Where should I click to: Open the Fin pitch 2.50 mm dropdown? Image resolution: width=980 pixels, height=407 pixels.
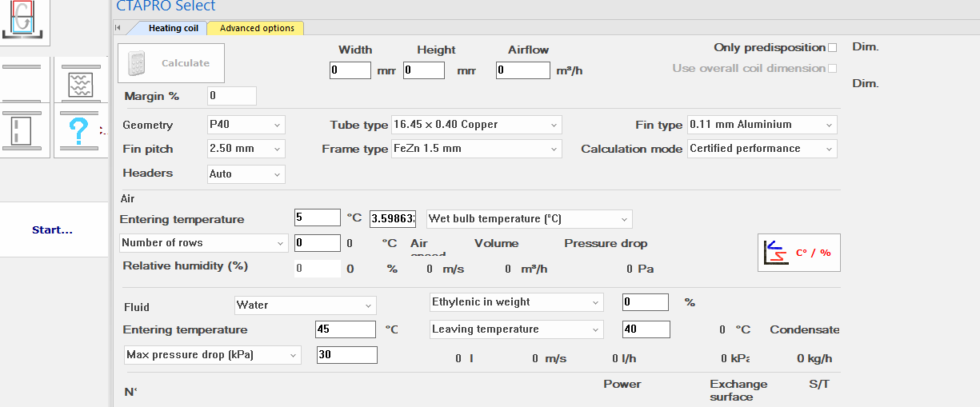click(x=246, y=149)
